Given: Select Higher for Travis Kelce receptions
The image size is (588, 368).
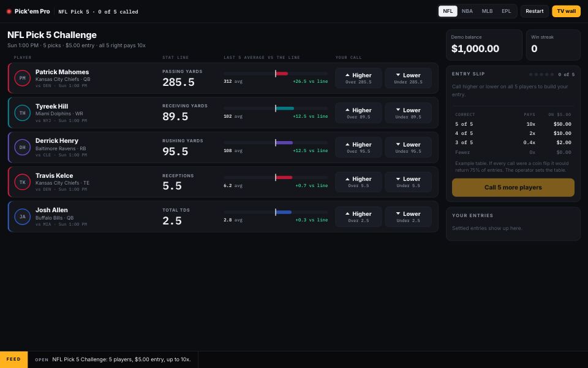Looking at the screenshot, I should pos(358,182).
